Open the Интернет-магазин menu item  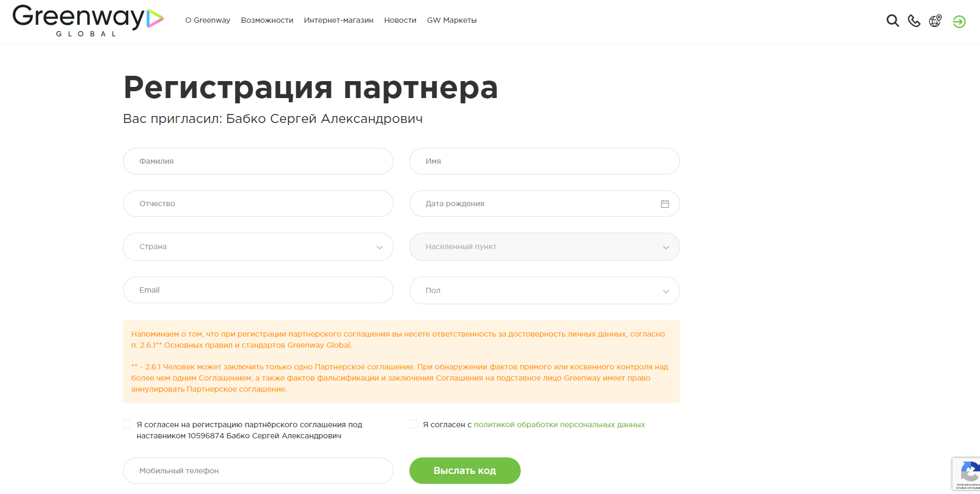338,20
